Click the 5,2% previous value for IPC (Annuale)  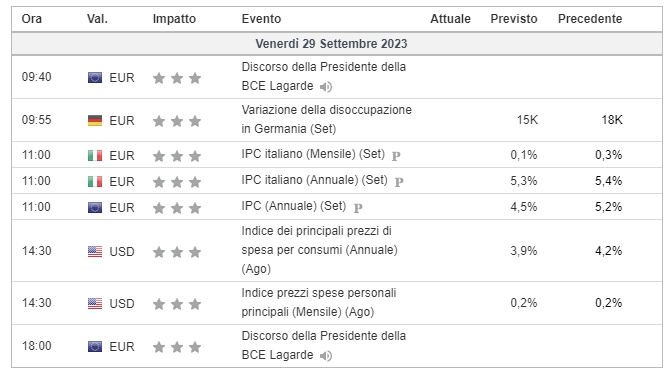[608, 207]
